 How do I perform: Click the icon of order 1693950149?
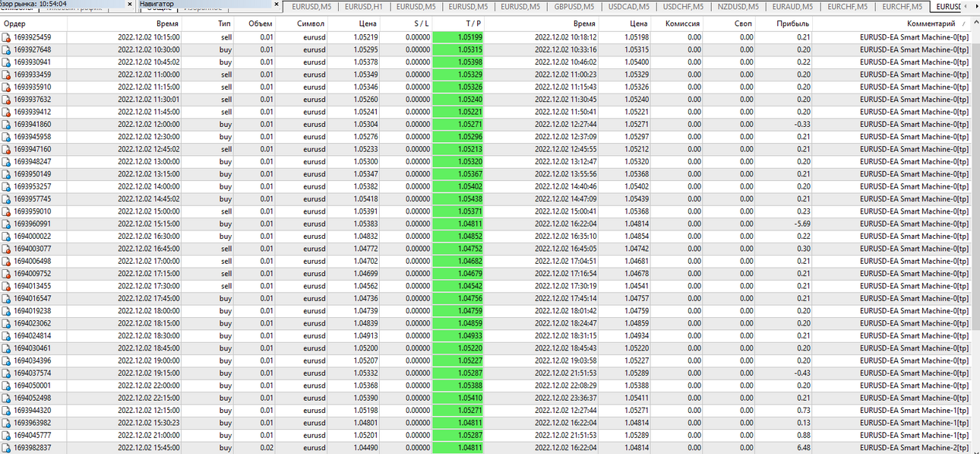(x=7, y=174)
